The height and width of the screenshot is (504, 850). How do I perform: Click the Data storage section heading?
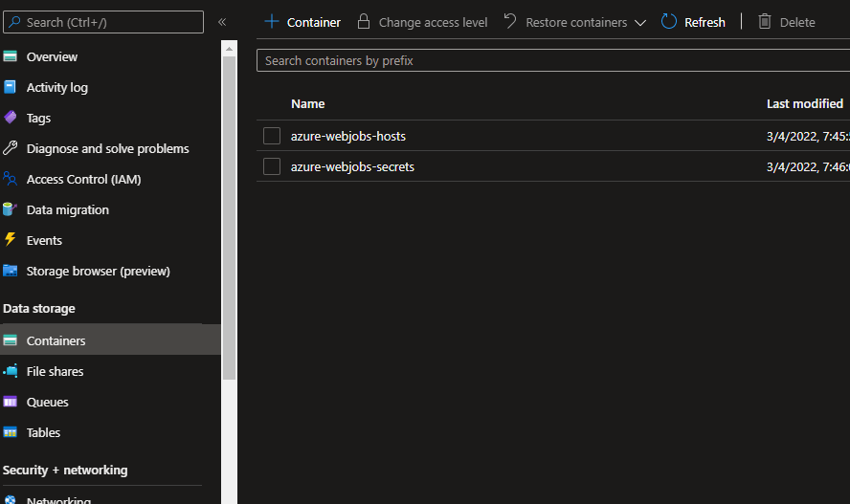39,309
